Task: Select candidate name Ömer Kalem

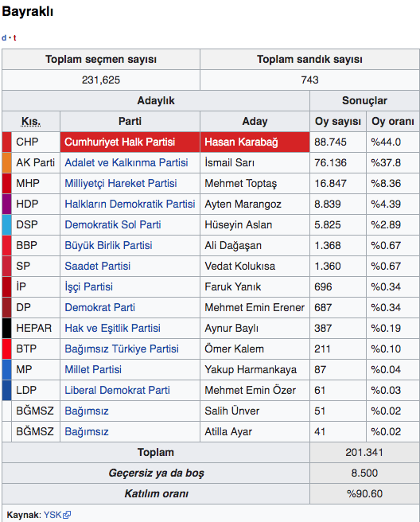Action: click(x=235, y=349)
